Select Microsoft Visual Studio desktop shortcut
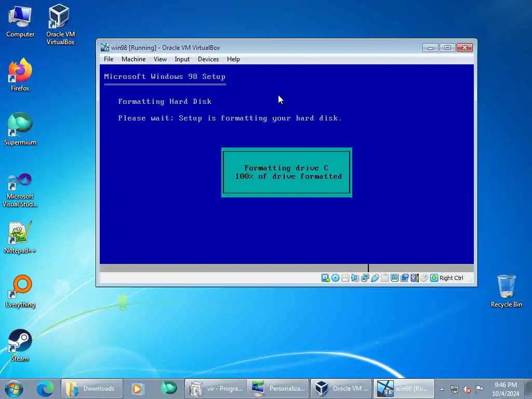532x399 pixels. click(x=20, y=190)
